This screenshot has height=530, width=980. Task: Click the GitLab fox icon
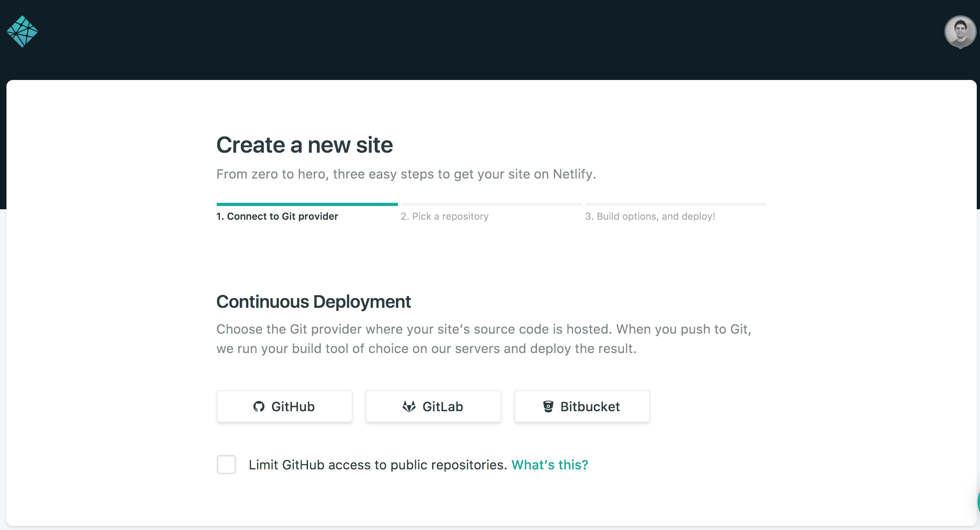pyautogui.click(x=409, y=406)
